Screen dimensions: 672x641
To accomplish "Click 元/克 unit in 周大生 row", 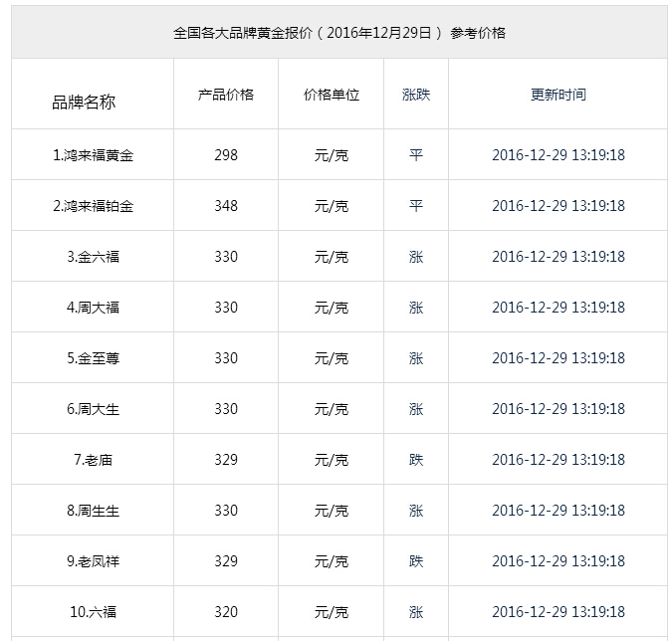I will 332,409.
